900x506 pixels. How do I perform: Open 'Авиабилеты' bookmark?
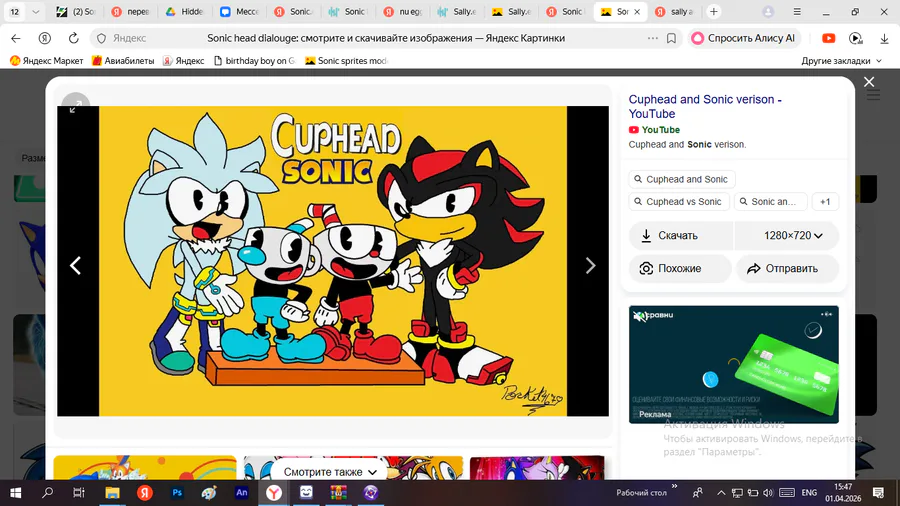pyautogui.click(x=123, y=61)
